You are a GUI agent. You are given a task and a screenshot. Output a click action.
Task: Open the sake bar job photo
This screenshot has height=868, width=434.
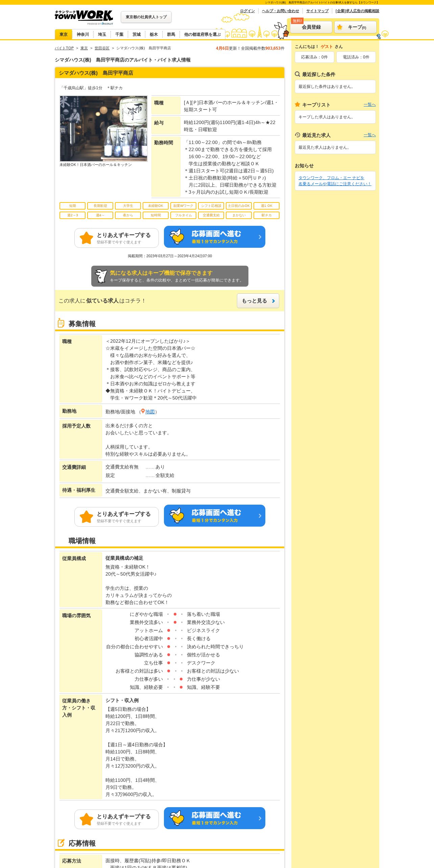pyautogui.click(x=103, y=128)
